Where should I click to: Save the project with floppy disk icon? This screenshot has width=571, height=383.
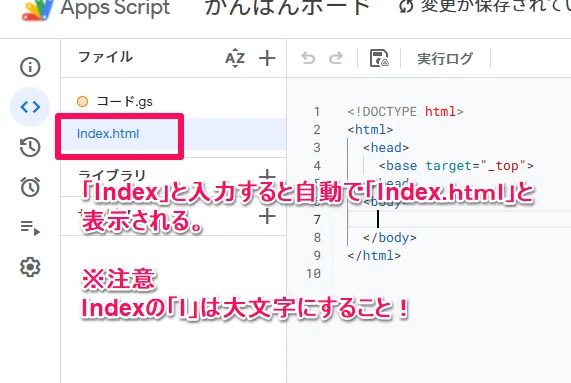pyautogui.click(x=379, y=58)
